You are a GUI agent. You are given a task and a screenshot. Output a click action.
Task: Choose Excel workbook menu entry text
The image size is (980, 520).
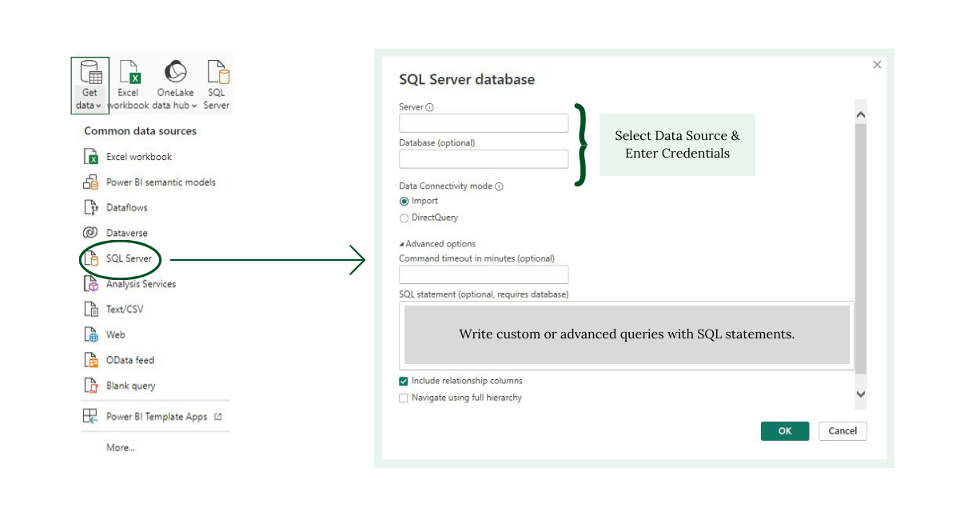(x=139, y=157)
